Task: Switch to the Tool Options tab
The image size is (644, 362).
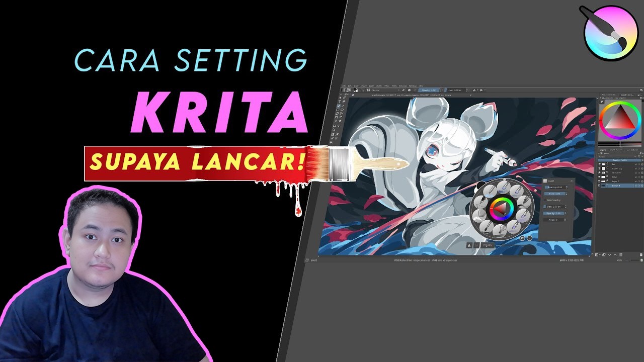Action: point(632,150)
